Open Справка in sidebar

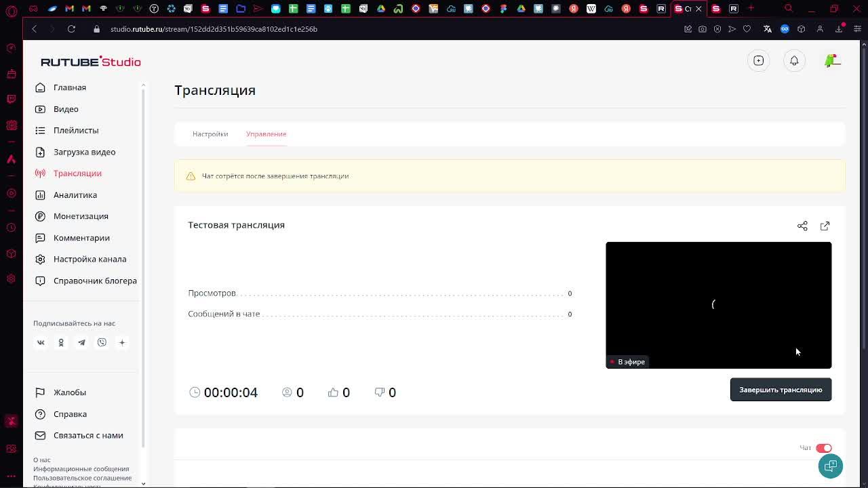pyautogui.click(x=70, y=414)
